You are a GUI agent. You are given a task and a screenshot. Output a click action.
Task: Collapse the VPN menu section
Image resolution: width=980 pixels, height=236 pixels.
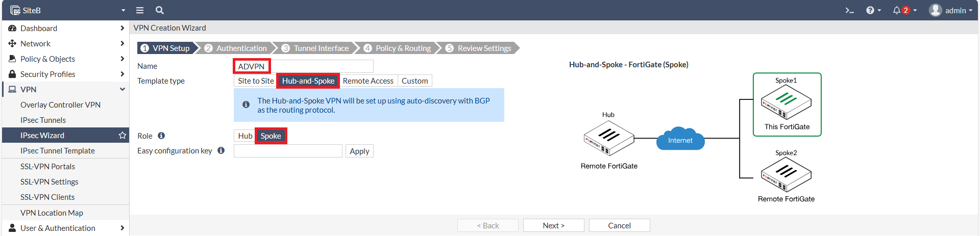tap(122, 89)
